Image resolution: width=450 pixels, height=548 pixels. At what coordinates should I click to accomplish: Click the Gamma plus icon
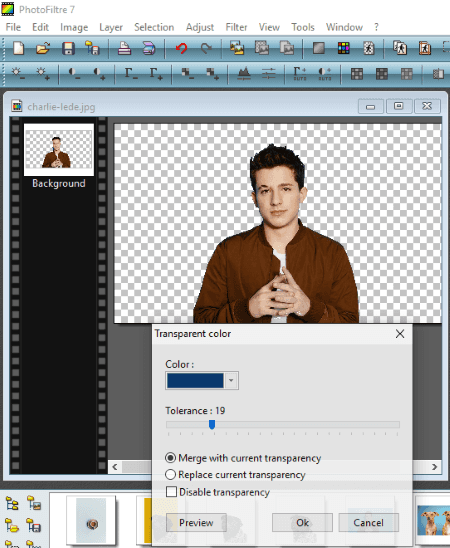[x=155, y=74]
